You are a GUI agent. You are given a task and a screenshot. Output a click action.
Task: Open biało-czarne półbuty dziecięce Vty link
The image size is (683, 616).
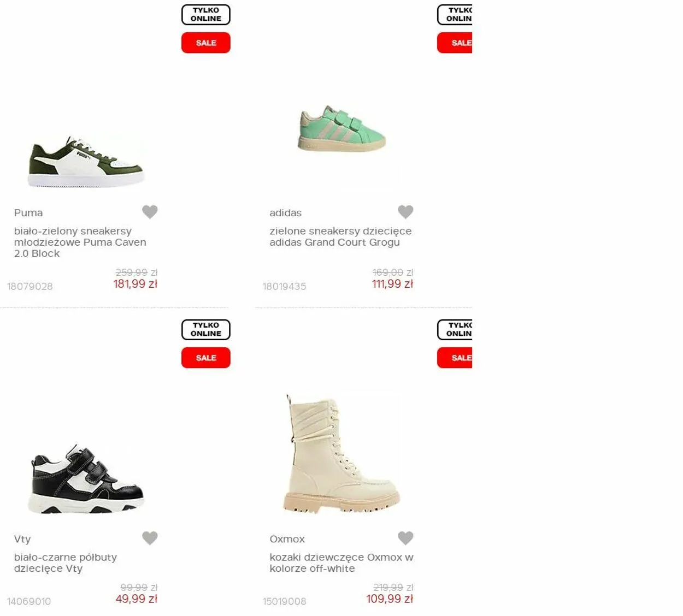[66, 562]
